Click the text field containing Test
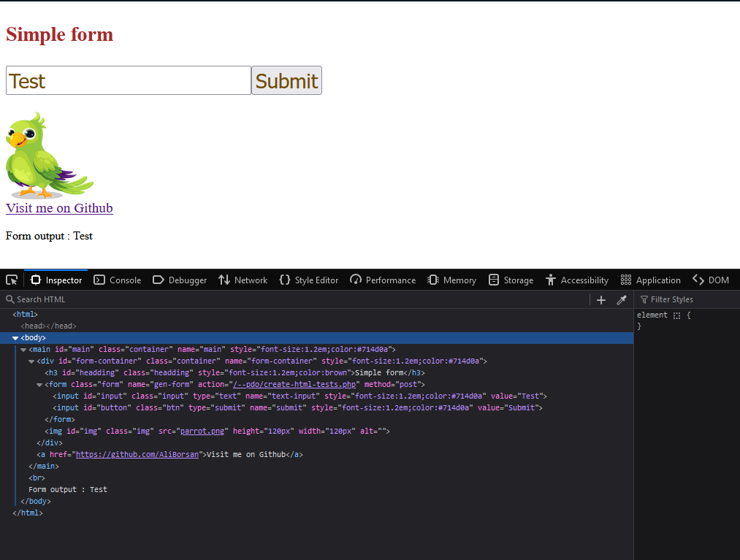This screenshot has height=560, width=740. pos(129,80)
